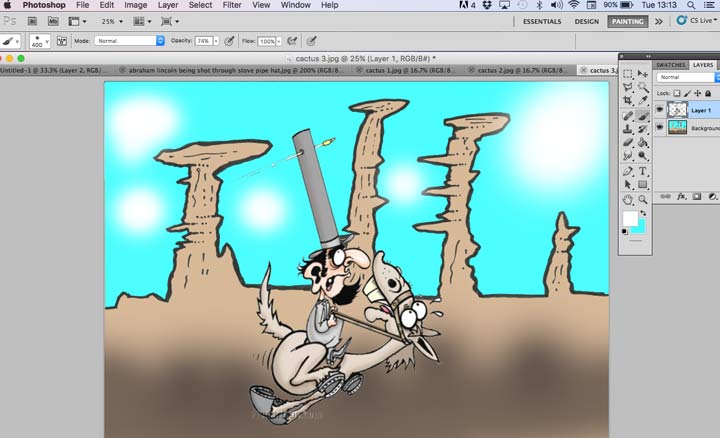The width and height of the screenshot is (720, 438).
Task: Select the Rectangle shape tool
Action: (x=643, y=185)
